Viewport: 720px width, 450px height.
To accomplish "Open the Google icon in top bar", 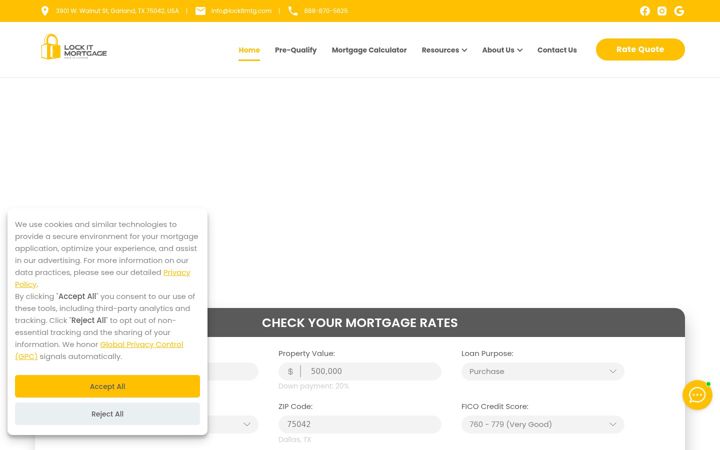I will tap(679, 11).
